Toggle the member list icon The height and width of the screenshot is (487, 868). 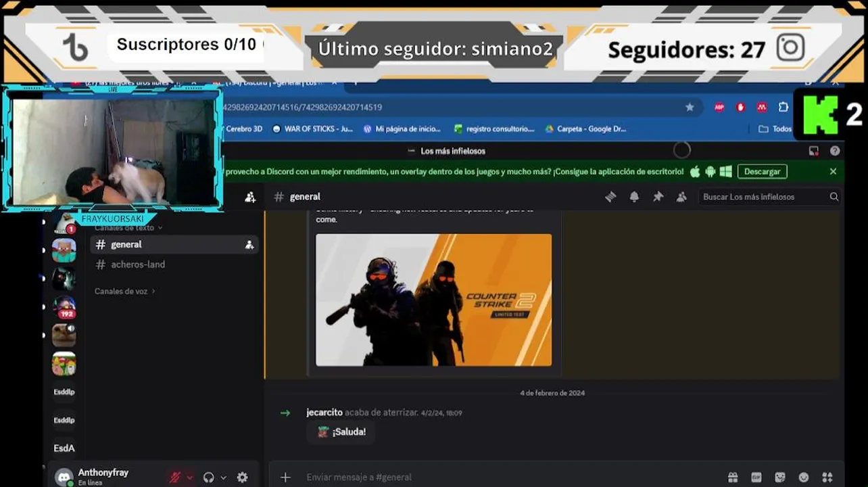tap(681, 197)
